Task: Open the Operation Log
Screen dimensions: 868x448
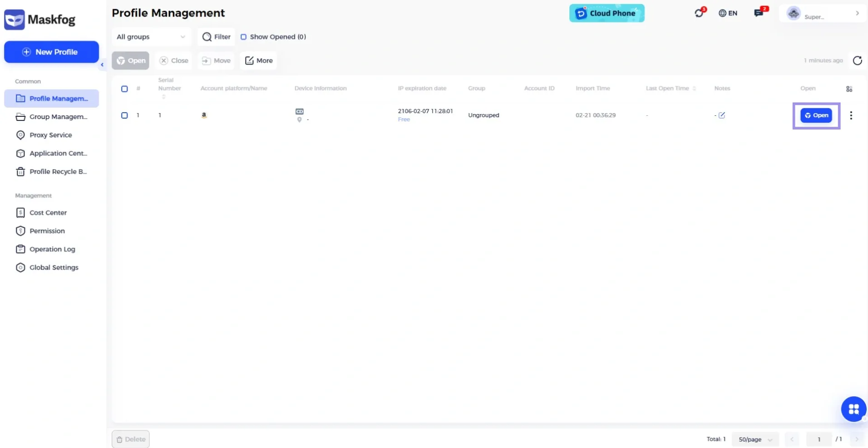Action: pyautogui.click(x=52, y=249)
